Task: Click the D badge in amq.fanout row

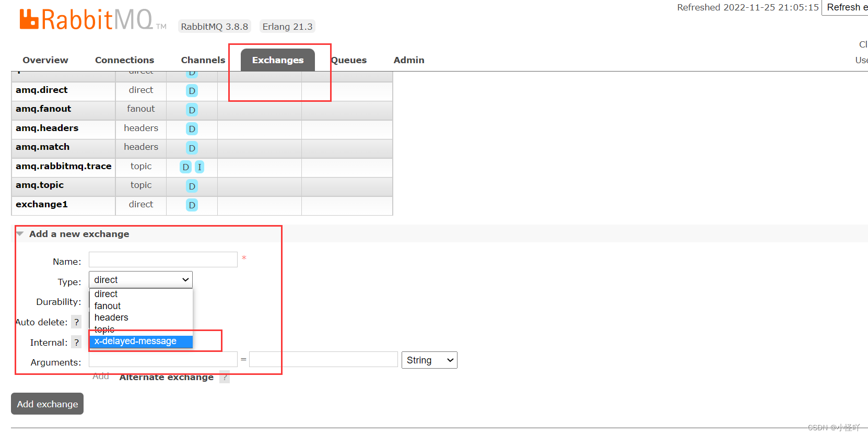Action: point(192,110)
